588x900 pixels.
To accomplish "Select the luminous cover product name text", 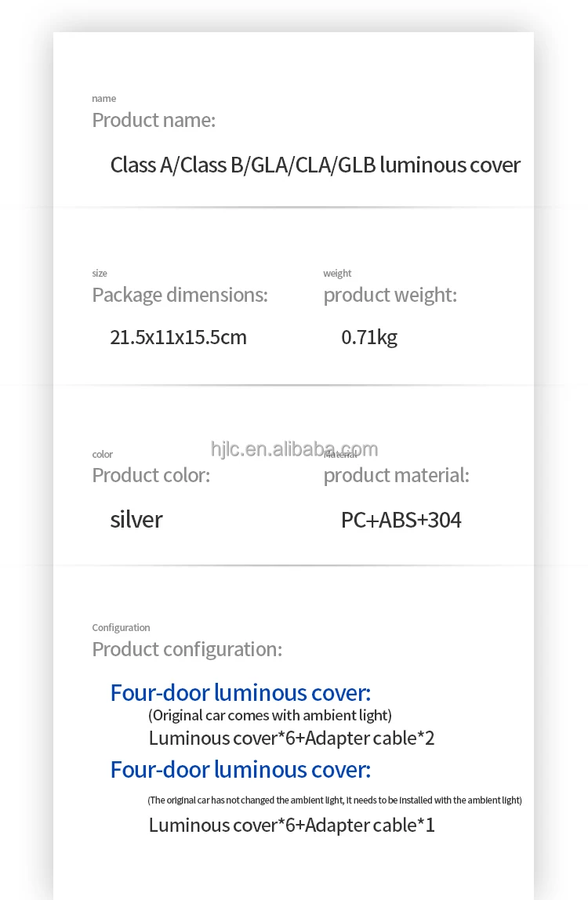I will pos(315,165).
